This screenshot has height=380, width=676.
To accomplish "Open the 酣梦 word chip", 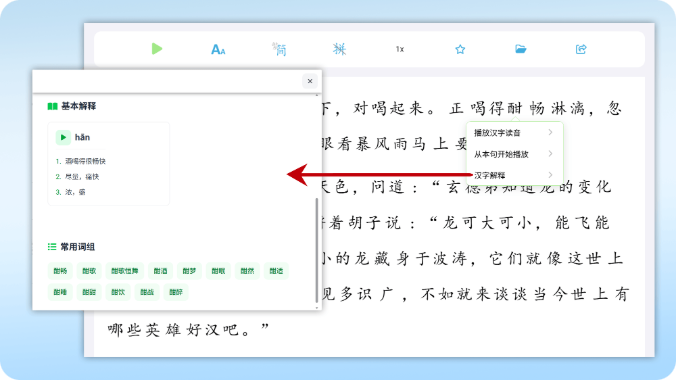I will coord(189,271).
